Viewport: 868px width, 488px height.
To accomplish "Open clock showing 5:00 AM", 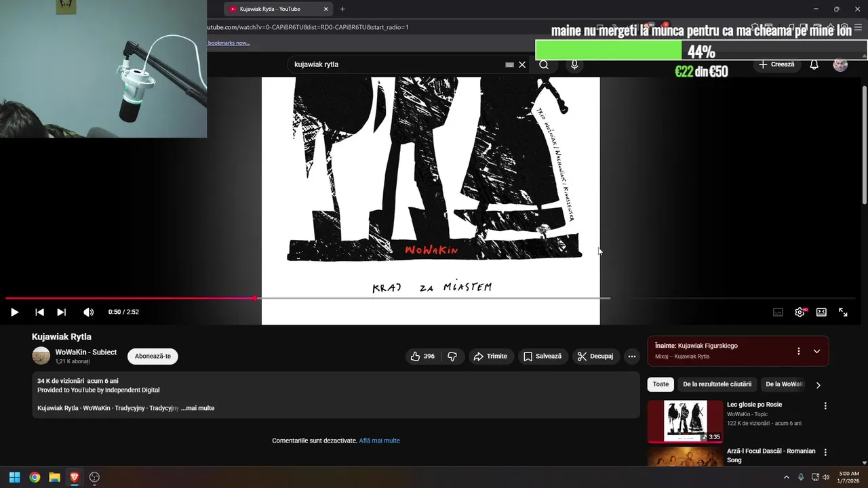I will pyautogui.click(x=849, y=477).
